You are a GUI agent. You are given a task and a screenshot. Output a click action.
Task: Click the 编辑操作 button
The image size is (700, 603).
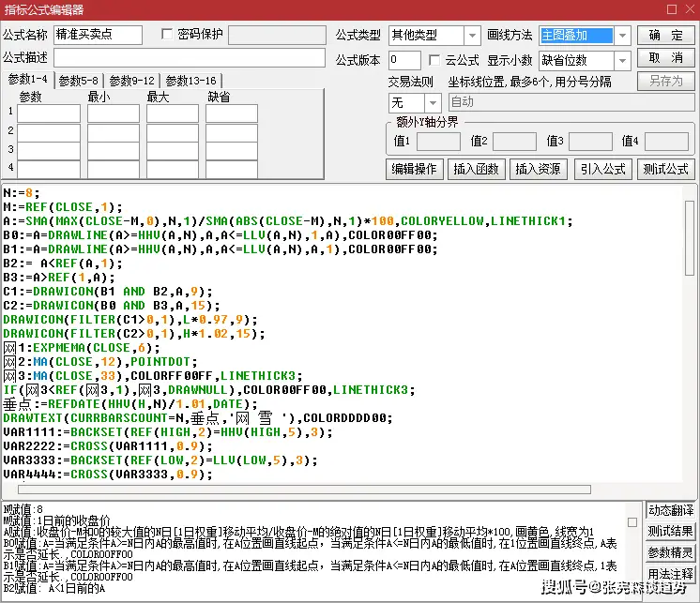pos(414,170)
